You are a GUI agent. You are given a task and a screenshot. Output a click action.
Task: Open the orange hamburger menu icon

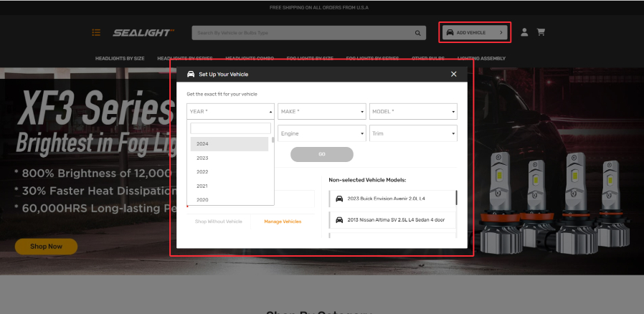96,32
